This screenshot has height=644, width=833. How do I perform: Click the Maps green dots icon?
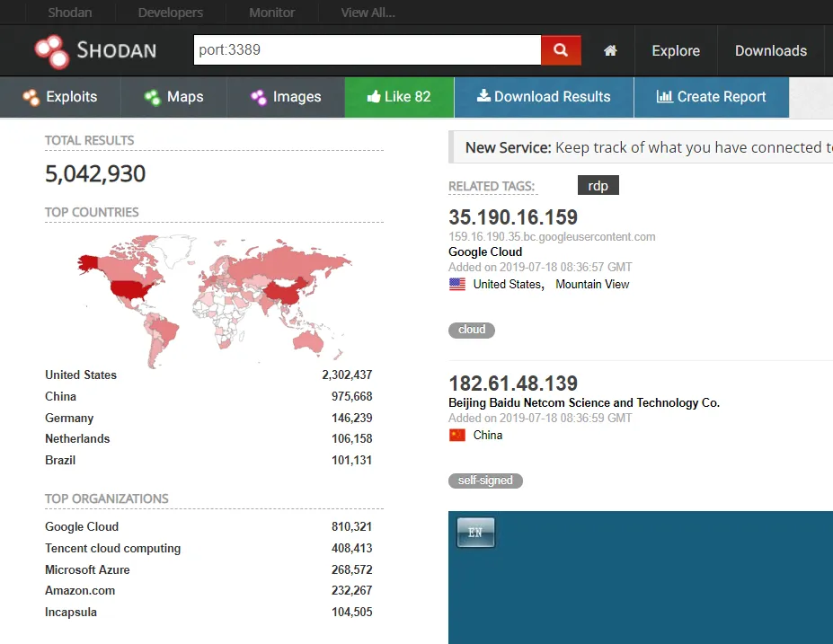coord(152,97)
